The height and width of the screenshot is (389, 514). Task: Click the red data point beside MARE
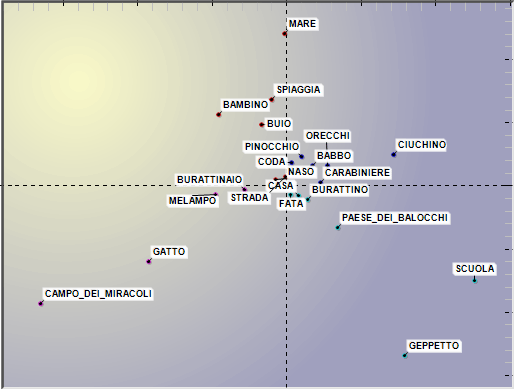point(284,33)
